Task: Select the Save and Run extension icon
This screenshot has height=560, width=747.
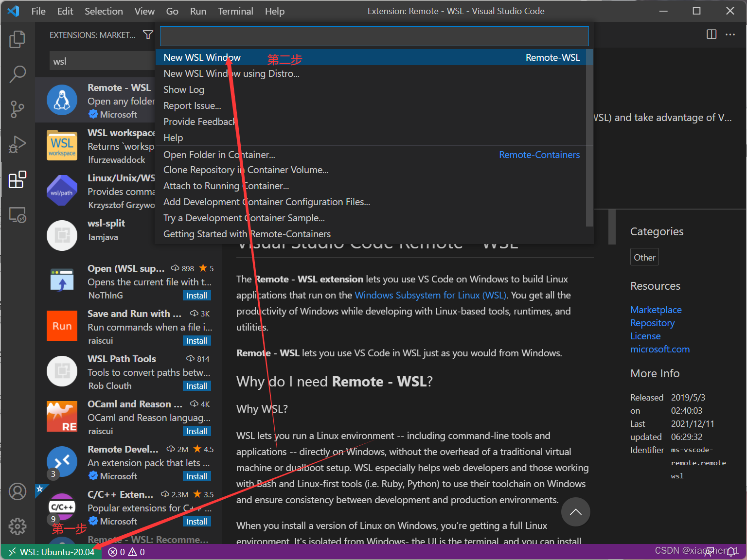Action: (62, 326)
